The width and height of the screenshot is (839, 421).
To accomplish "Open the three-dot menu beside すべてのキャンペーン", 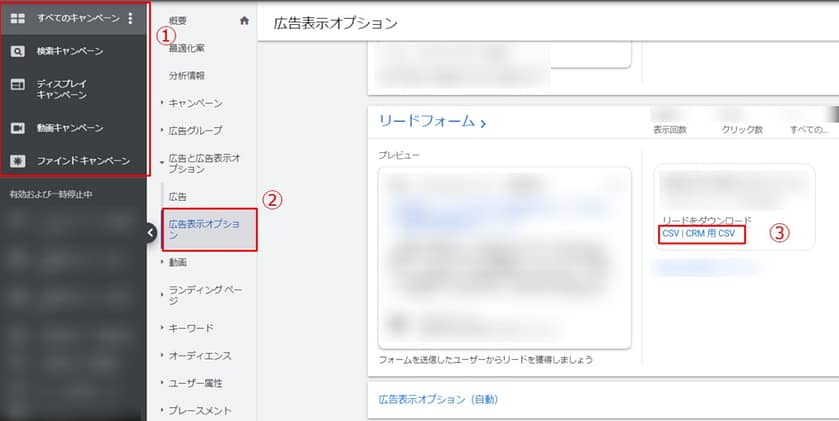I will click(129, 18).
